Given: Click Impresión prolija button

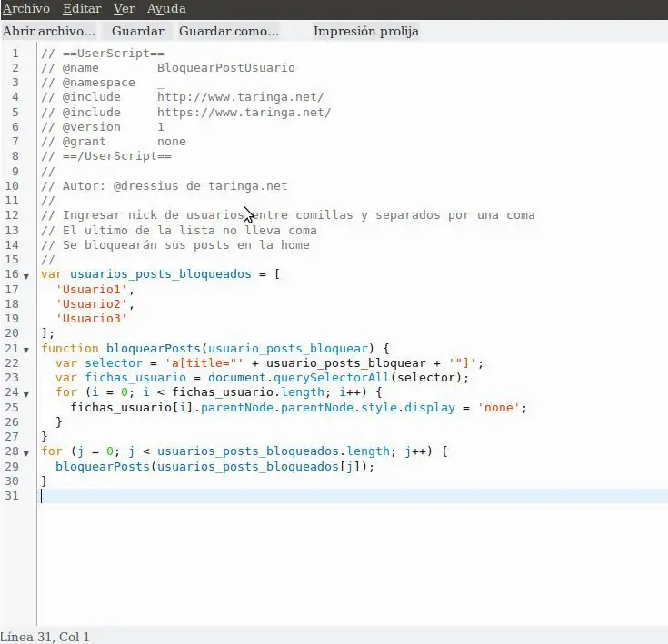Looking at the screenshot, I should (x=366, y=31).
